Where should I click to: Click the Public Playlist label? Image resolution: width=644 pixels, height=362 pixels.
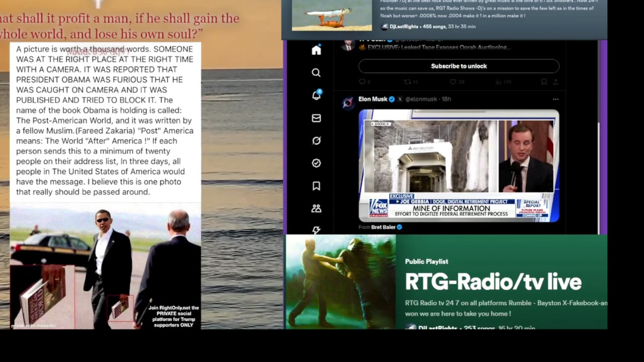pyautogui.click(x=427, y=261)
